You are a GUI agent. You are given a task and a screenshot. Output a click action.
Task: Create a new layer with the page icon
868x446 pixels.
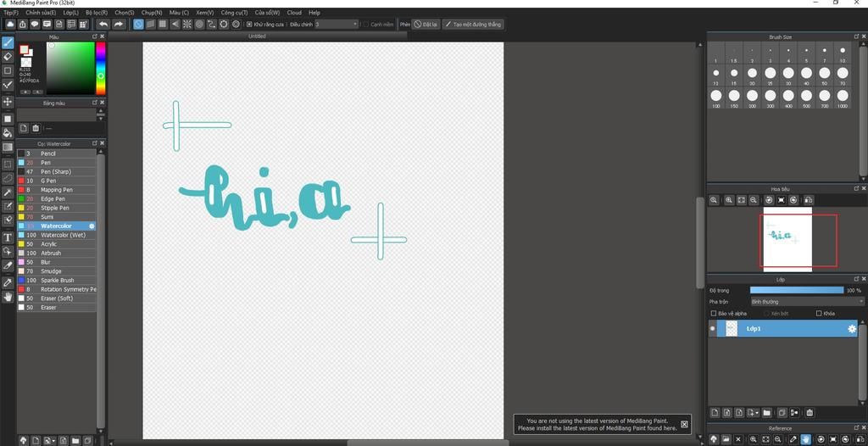point(715,413)
